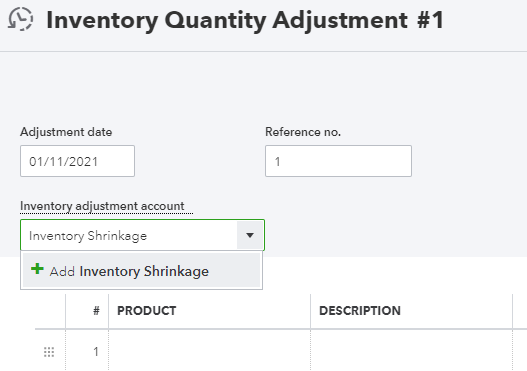
Task: Click the cell right of Description in row 1
Action: coord(520,351)
